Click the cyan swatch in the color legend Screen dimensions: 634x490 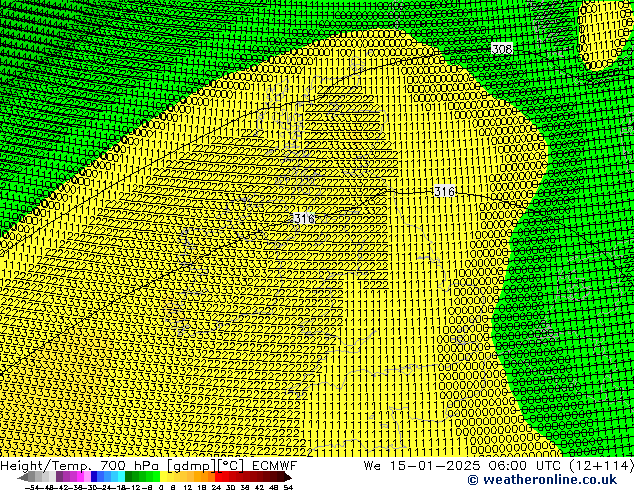pyautogui.click(x=121, y=477)
